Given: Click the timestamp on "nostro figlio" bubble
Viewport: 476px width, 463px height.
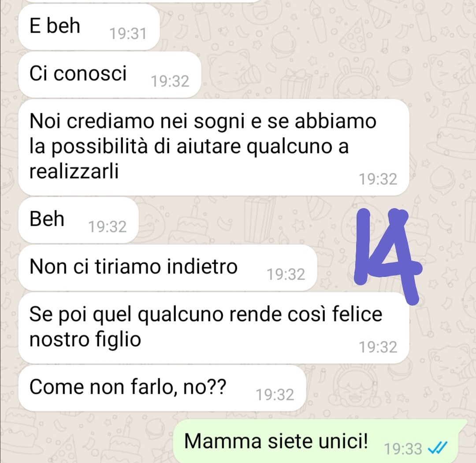Looking at the screenshot, I should click(x=378, y=347).
